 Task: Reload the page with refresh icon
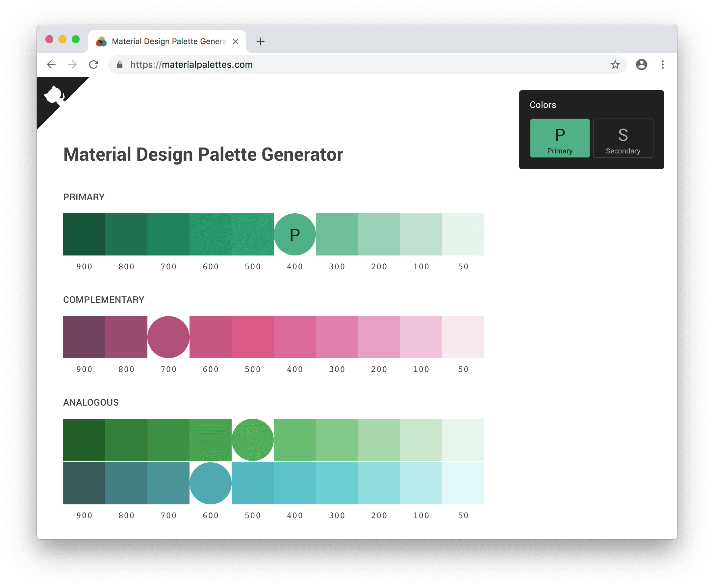coord(94,64)
